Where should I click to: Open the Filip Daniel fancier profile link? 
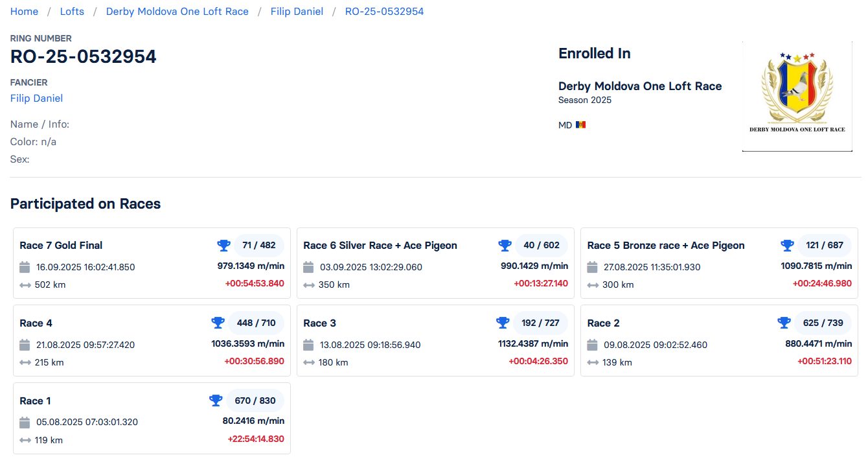coord(36,99)
